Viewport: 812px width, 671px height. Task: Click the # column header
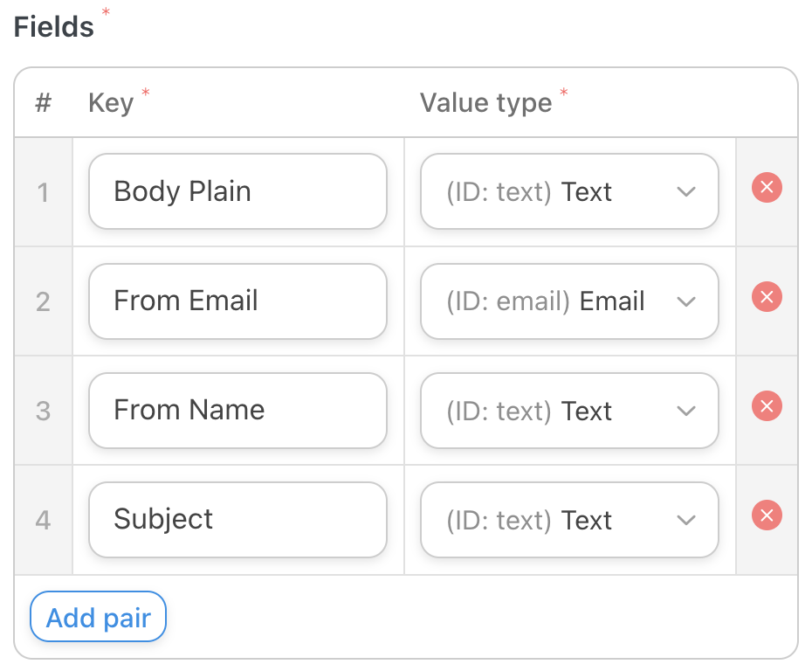click(43, 102)
